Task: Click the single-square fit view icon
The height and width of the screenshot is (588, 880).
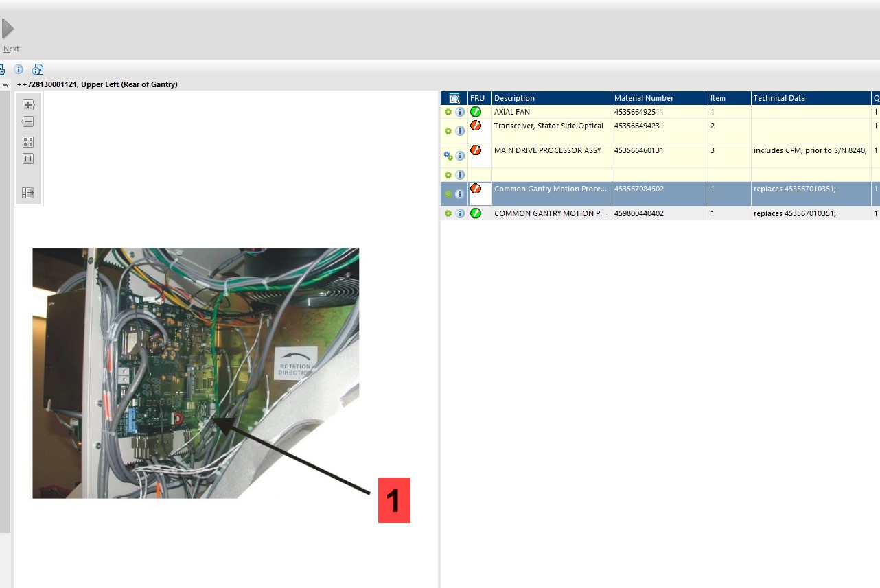Action: [28, 158]
